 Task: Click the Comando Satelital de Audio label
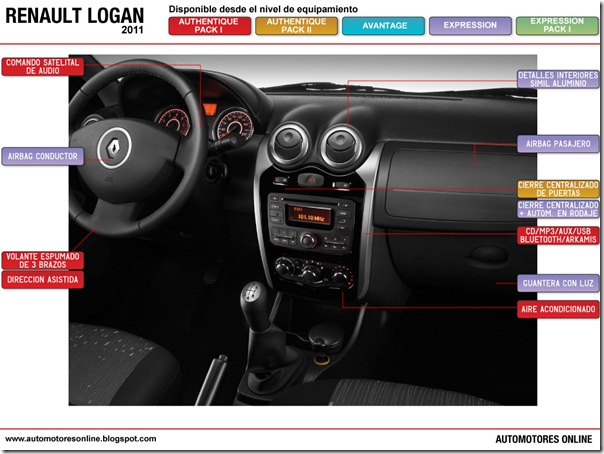tap(43, 67)
